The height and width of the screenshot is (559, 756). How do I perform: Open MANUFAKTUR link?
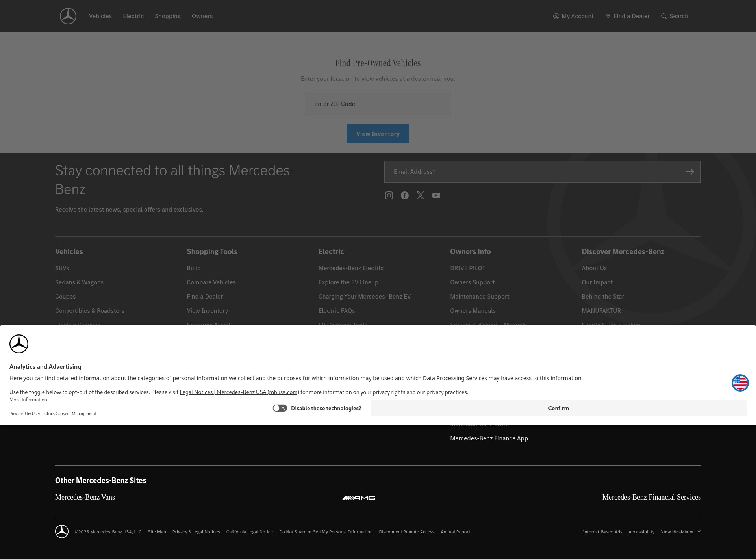(601, 311)
